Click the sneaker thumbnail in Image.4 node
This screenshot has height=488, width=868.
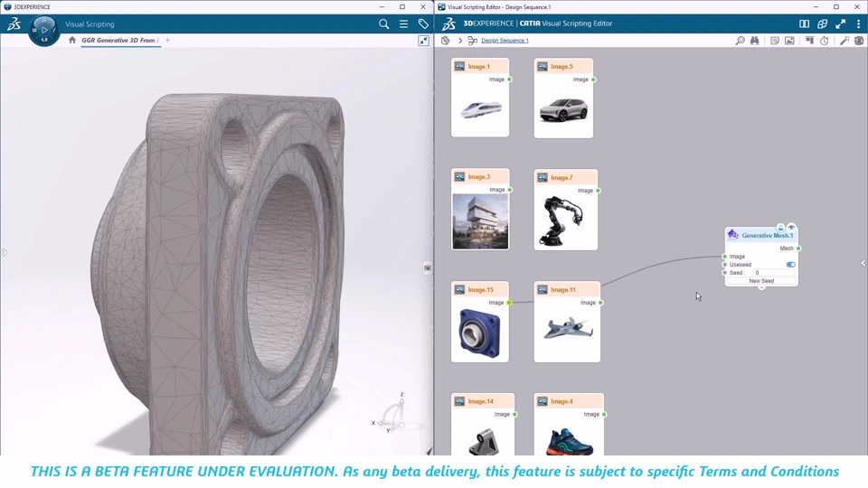[x=570, y=442]
